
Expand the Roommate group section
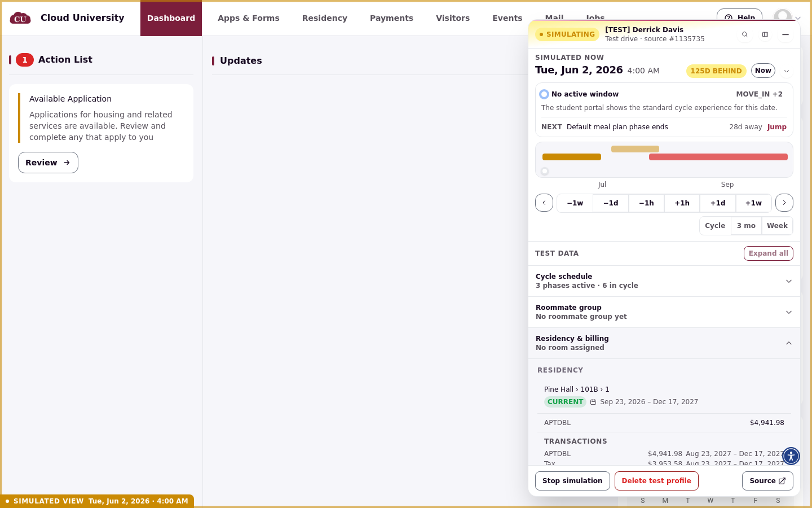664,312
